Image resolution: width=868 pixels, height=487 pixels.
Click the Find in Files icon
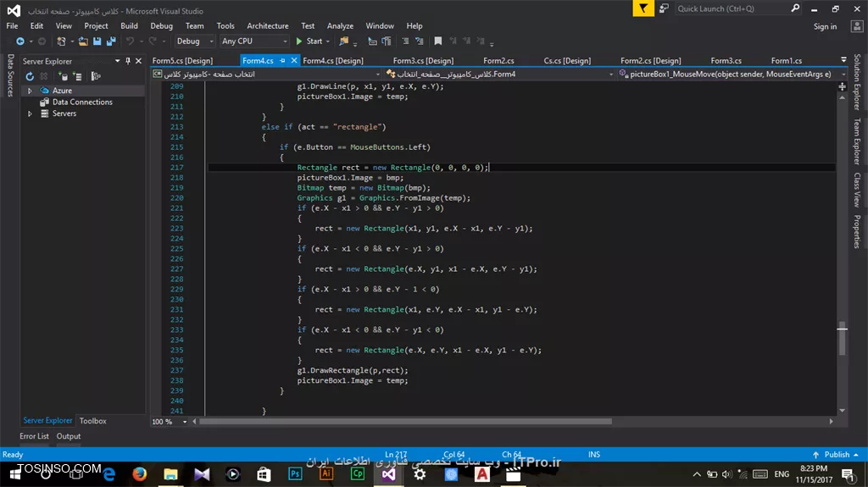[x=344, y=41]
